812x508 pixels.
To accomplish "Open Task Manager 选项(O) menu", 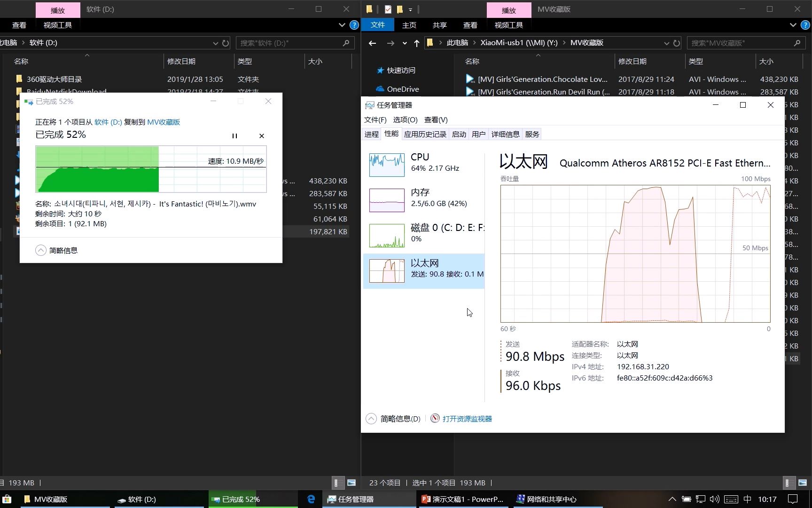I will click(x=405, y=120).
